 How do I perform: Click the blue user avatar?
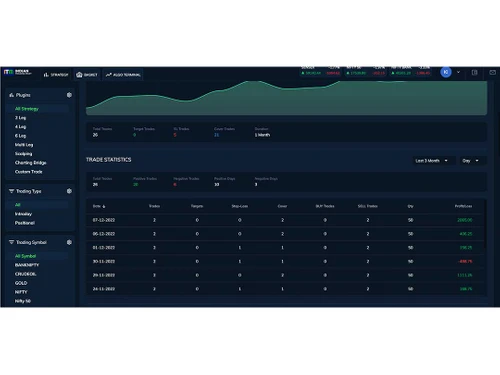tap(446, 72)
